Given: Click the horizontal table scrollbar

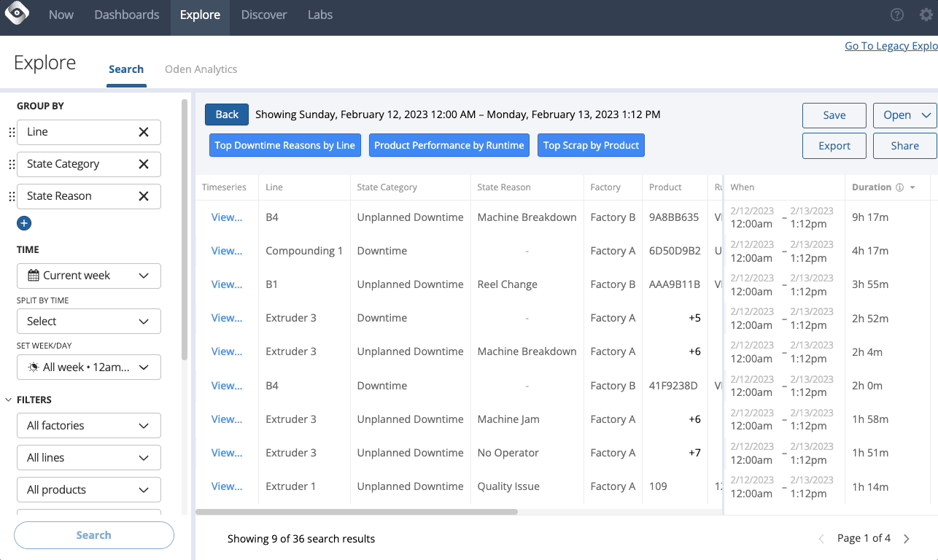Looking at the screenshot, I should click(x=357, y=512).
